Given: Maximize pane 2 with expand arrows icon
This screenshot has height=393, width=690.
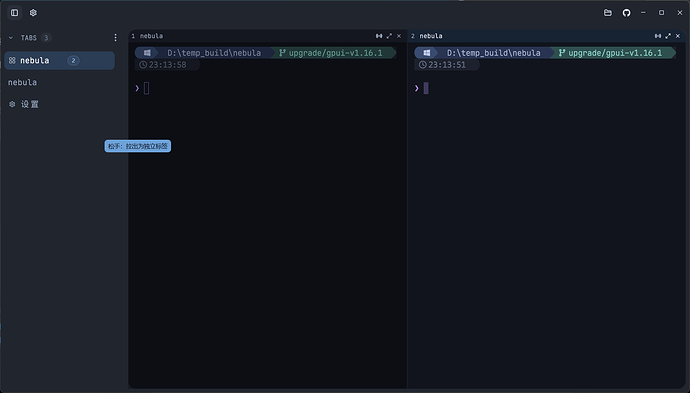Looking at the screenshot, I should (668, 36).
